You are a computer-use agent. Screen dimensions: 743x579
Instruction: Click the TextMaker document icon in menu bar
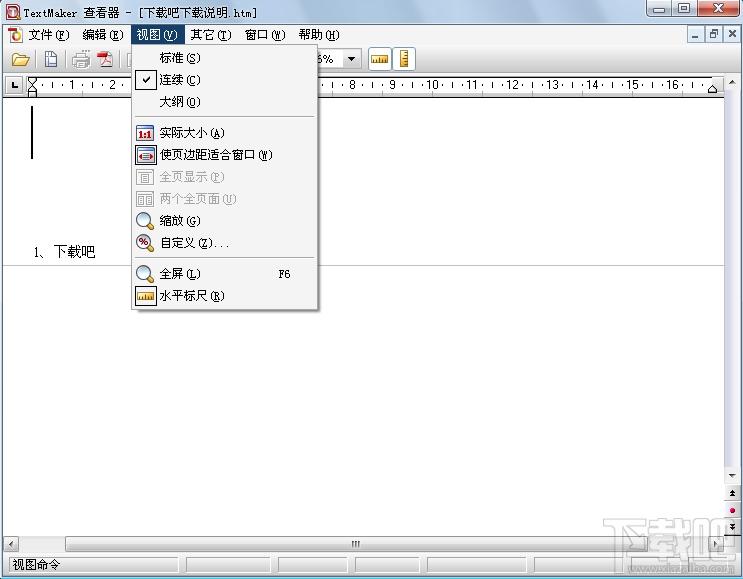15,35
